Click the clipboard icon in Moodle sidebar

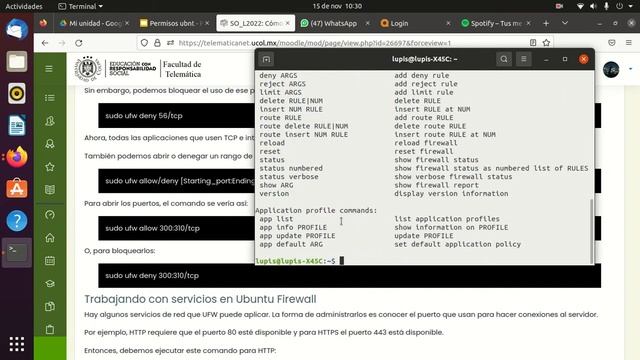[x=50, y=329]
